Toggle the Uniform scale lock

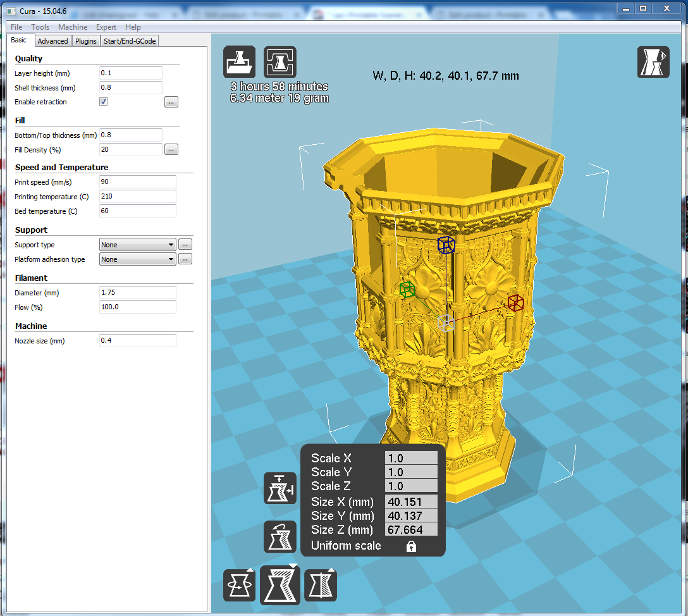coord(411,546)
